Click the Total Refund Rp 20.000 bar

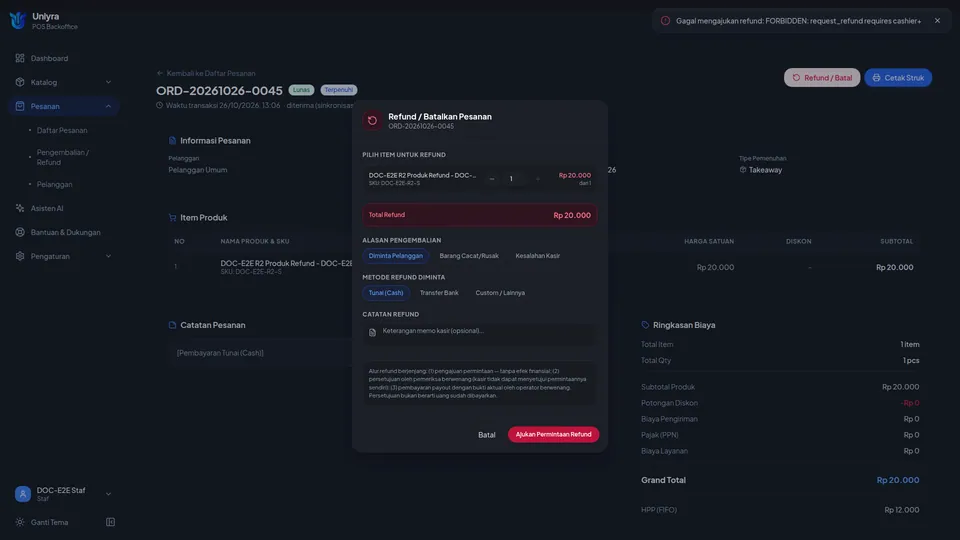[x=479, y=215]
